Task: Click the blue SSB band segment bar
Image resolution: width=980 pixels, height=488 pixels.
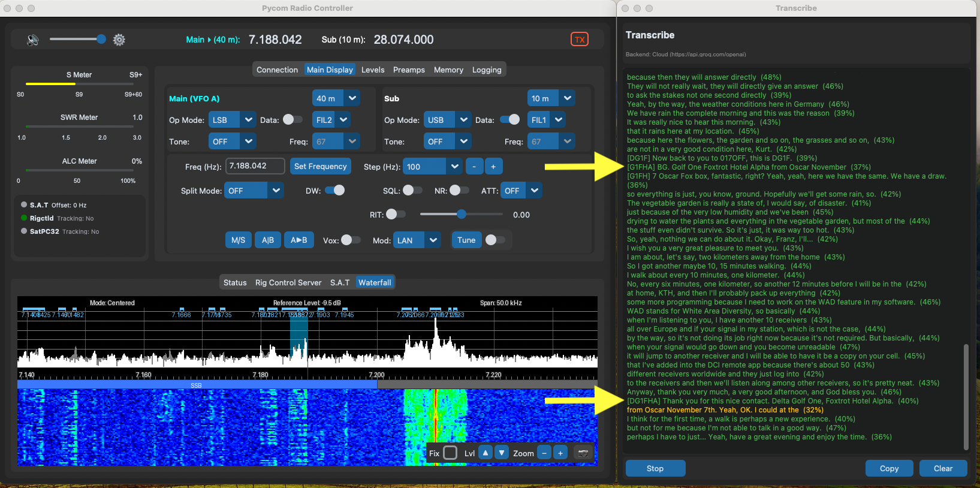Action: pyautogui.click(x=197, y=385)
